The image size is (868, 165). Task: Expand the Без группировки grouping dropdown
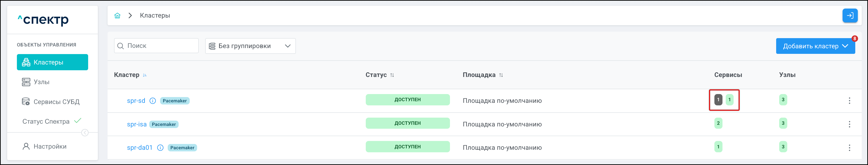pyautogui.click(x=250, y=46)
